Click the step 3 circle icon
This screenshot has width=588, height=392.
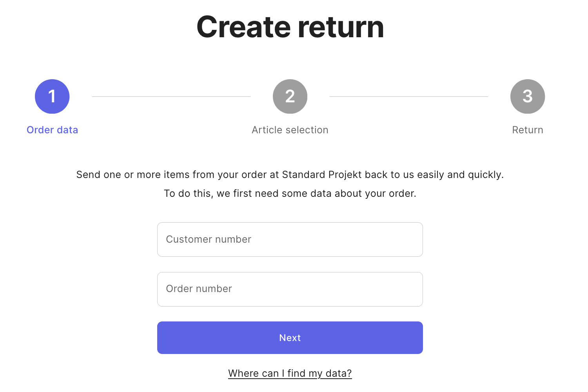(528, 96)
